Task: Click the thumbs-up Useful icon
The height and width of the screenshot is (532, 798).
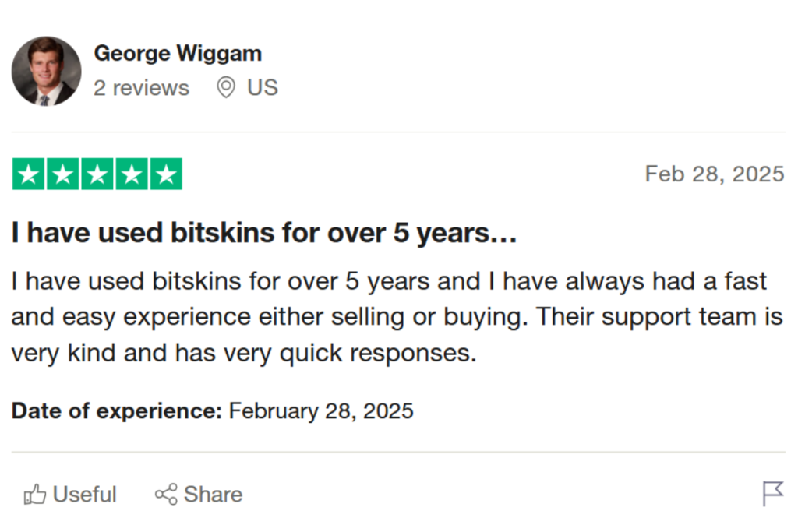Action: pos(35,494)
